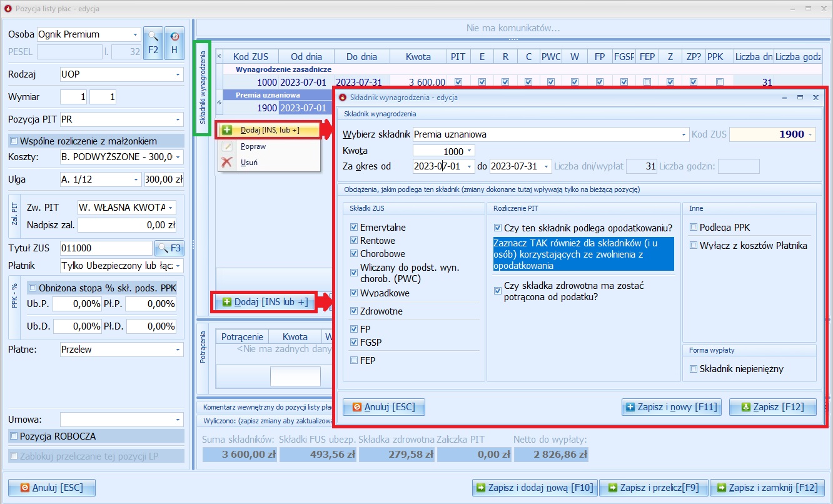Viewport: 833px width, 504px height.
Task: Enable the FEP checkbox in Składki ZUS
Action: tap(354, 360)
